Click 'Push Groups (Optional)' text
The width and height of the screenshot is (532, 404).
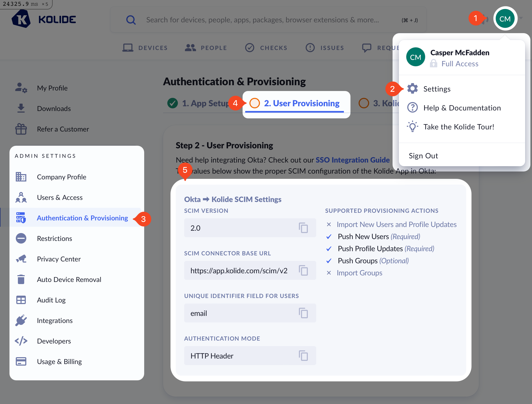(x=373, y=261)
